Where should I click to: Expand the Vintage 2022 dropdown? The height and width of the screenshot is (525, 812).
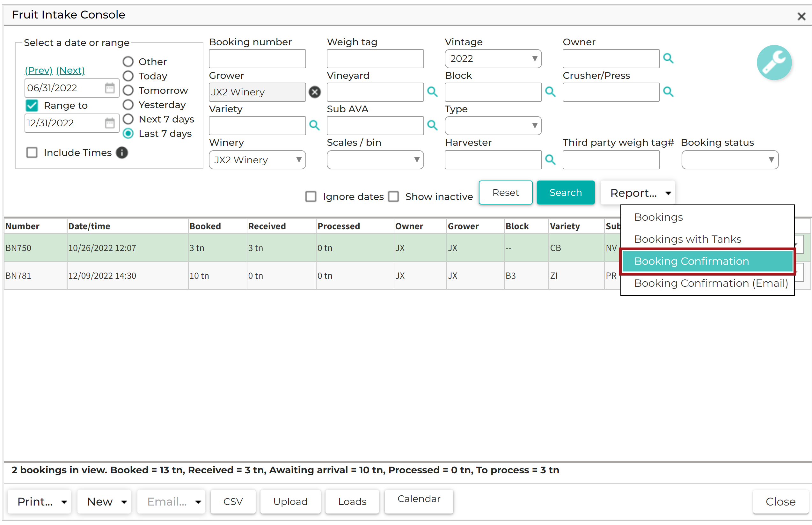point(493,59)
